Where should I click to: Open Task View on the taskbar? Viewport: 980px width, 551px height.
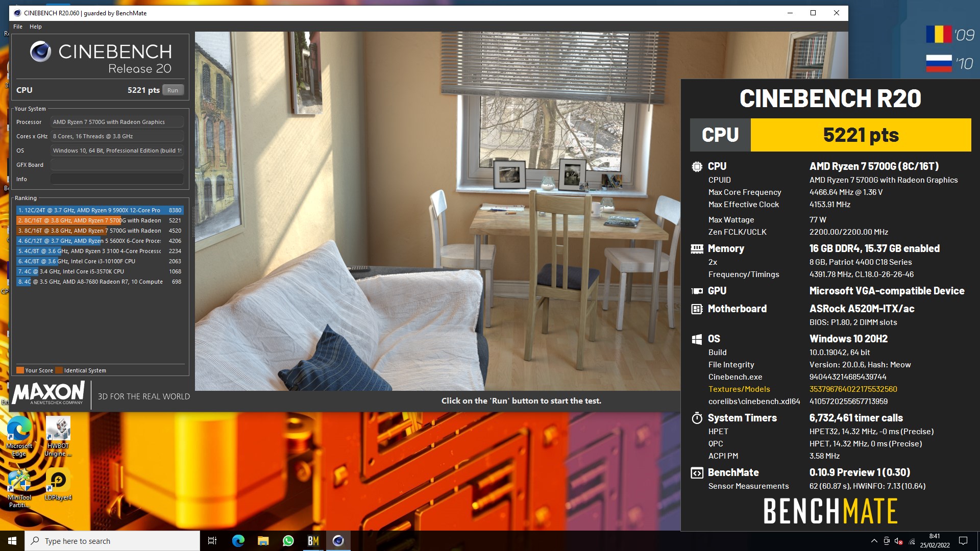[212, 541]
